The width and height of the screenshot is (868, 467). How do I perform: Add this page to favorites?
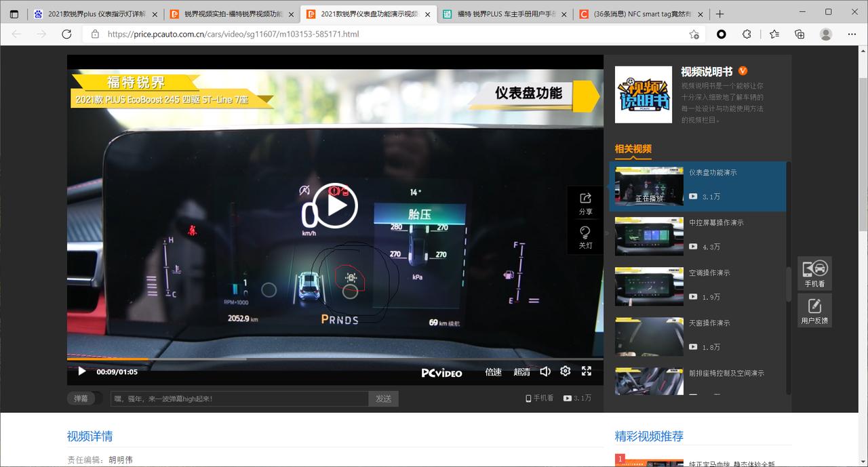(x=694, y=34)
